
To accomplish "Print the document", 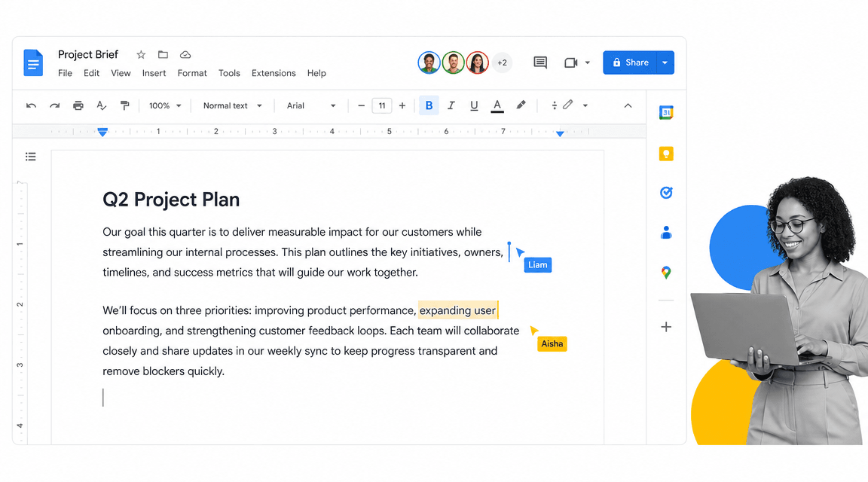I will click(x=78, y=105).
